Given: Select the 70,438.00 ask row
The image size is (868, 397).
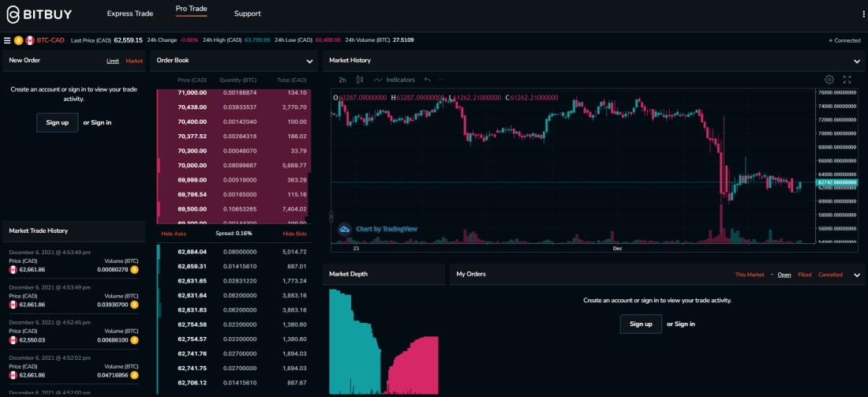Looking at the screenshot, I should click(x=234, y=107).
